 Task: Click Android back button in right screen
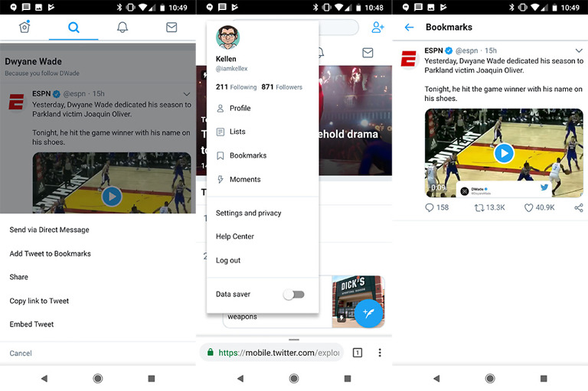(436, 378)
